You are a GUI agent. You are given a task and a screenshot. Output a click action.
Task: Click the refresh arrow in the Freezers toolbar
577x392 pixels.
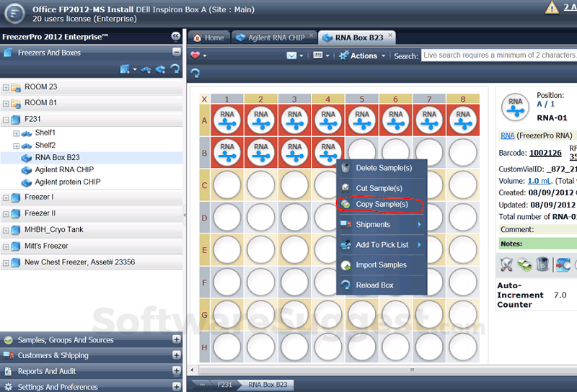pos(175,69)
